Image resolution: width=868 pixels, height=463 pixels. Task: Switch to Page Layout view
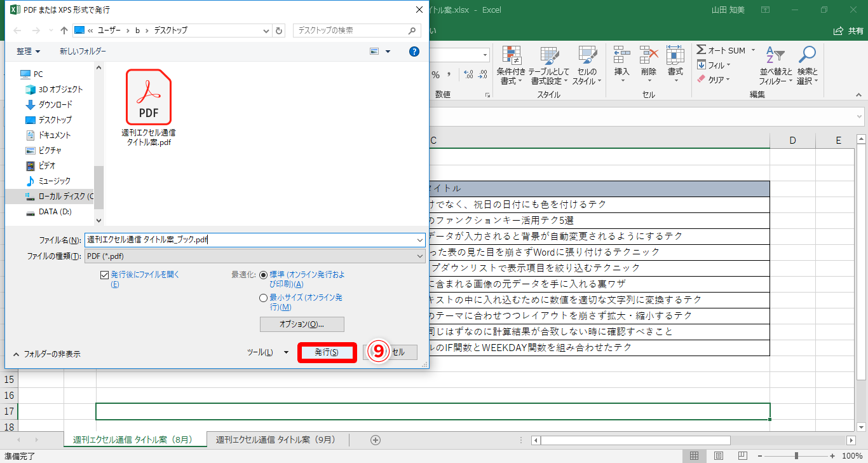tap(718, 456)
